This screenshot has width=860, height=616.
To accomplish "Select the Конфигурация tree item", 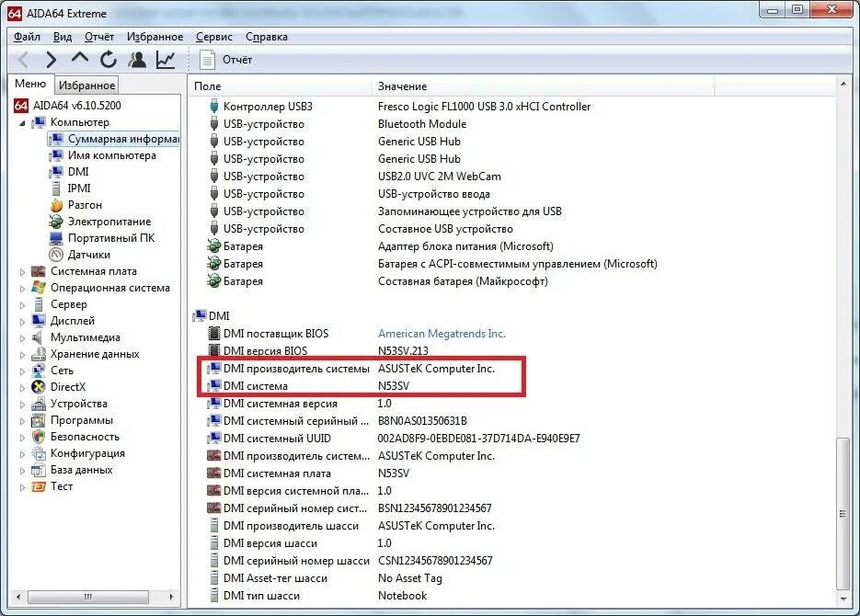I will click(87, 453).
